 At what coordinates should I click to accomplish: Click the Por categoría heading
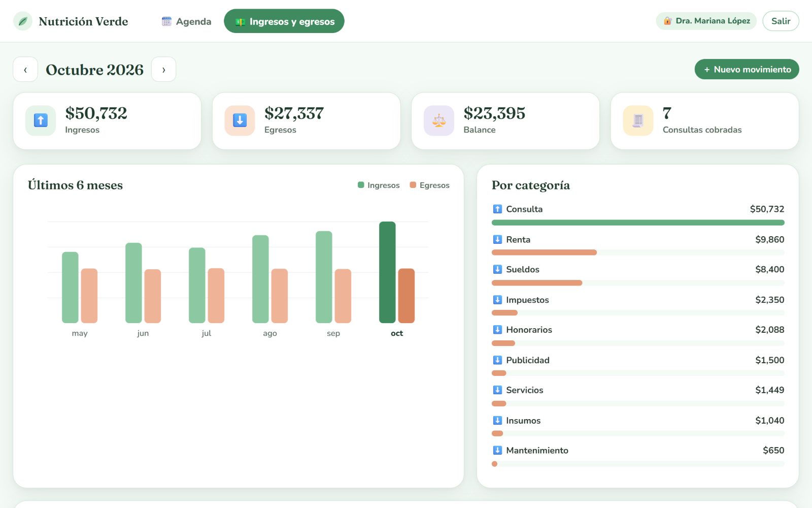tap(531, 185)
